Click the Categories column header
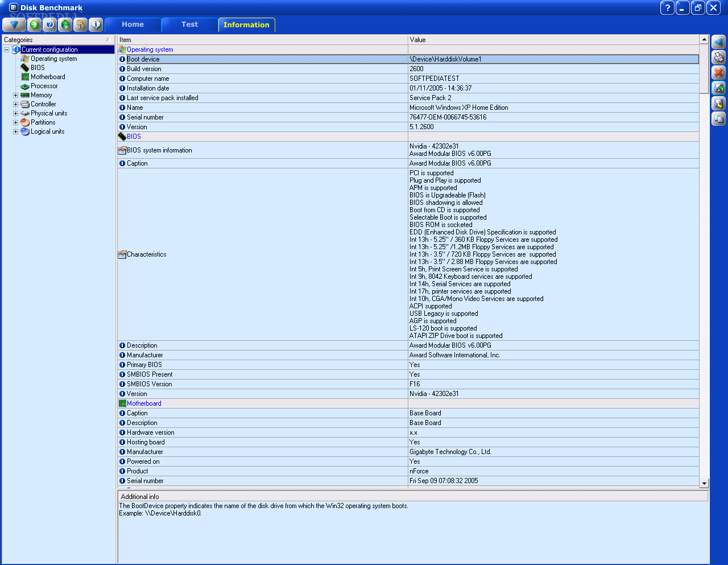728x565 pixels. tap(58, 40)
